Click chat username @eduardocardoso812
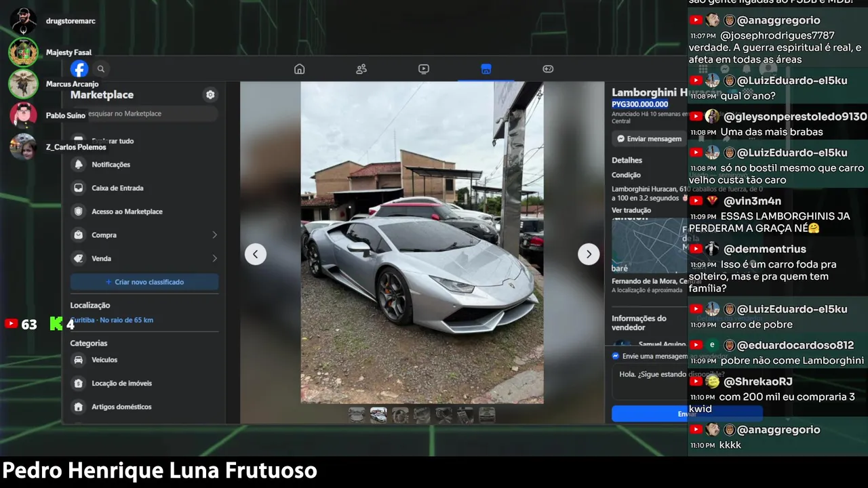The height and width of the screenshot is (488, 868). click(795, 346)
